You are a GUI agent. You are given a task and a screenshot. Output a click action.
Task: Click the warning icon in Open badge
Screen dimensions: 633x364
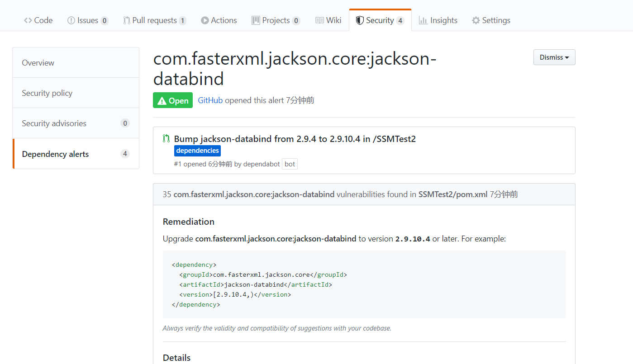pyautogui.click(x=162, y=101)
